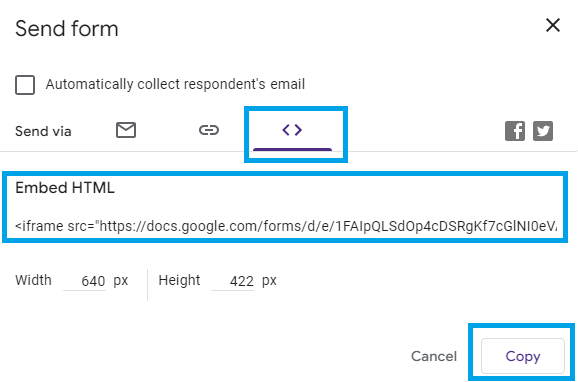Screen dimensions: 578x382
Task: Enable automatic collection of respondent's email checkbox
Action: [x=25, y=85]
